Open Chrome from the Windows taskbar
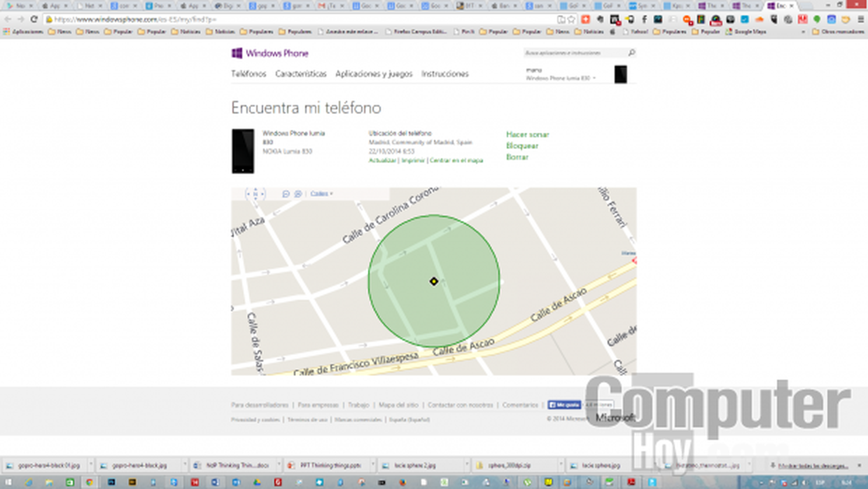This screenshot has width=868, height=489. [x=89, y=482]
